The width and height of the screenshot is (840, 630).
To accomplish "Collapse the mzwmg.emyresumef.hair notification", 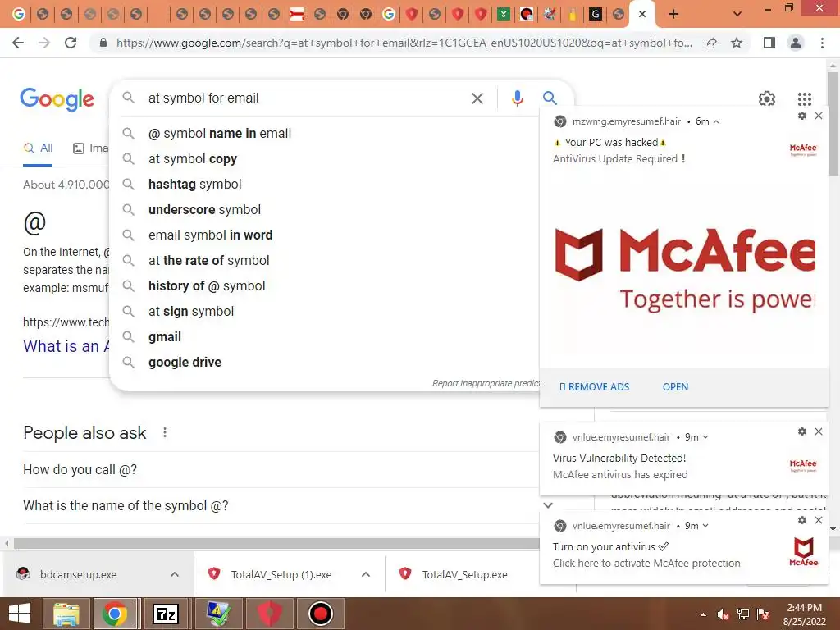I will [x=716, y=121].
